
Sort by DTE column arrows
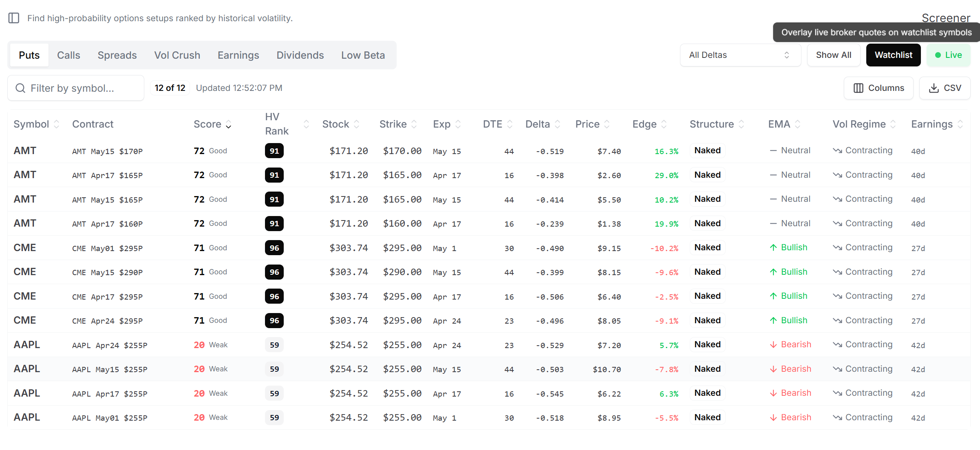click(x=510, y=124)
